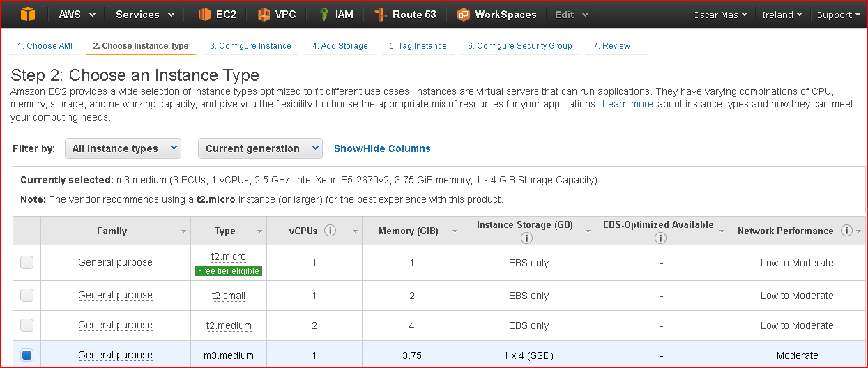
Task: Open the EC2 service shortcut icon
Action: (x=205, y=14)
